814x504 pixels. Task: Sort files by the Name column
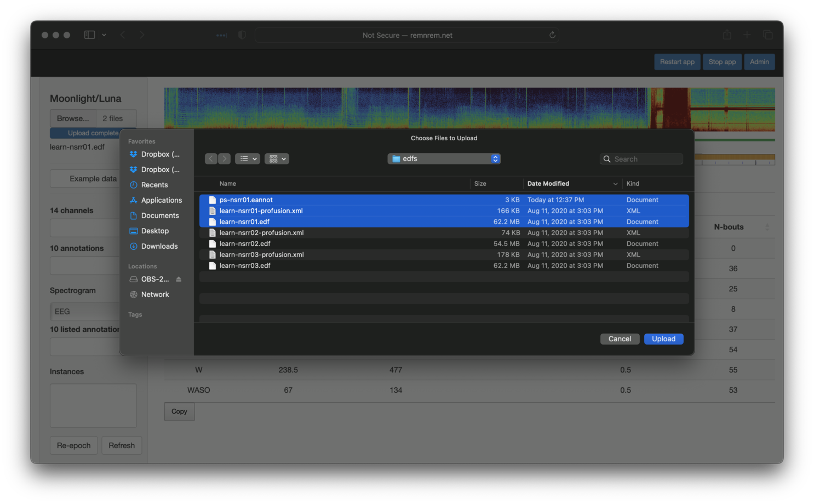click(x=228, y=184)
